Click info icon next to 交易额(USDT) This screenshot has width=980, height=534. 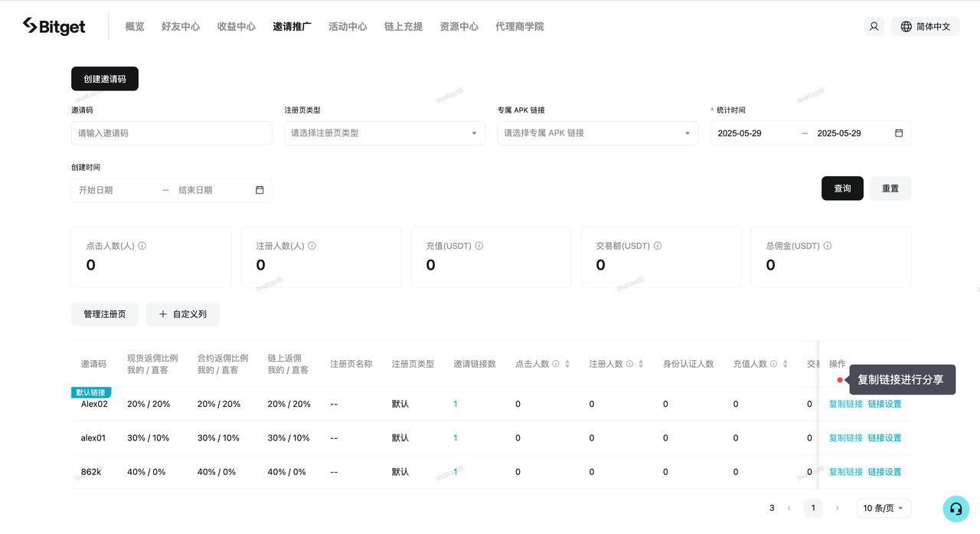(x=658, y=246)
